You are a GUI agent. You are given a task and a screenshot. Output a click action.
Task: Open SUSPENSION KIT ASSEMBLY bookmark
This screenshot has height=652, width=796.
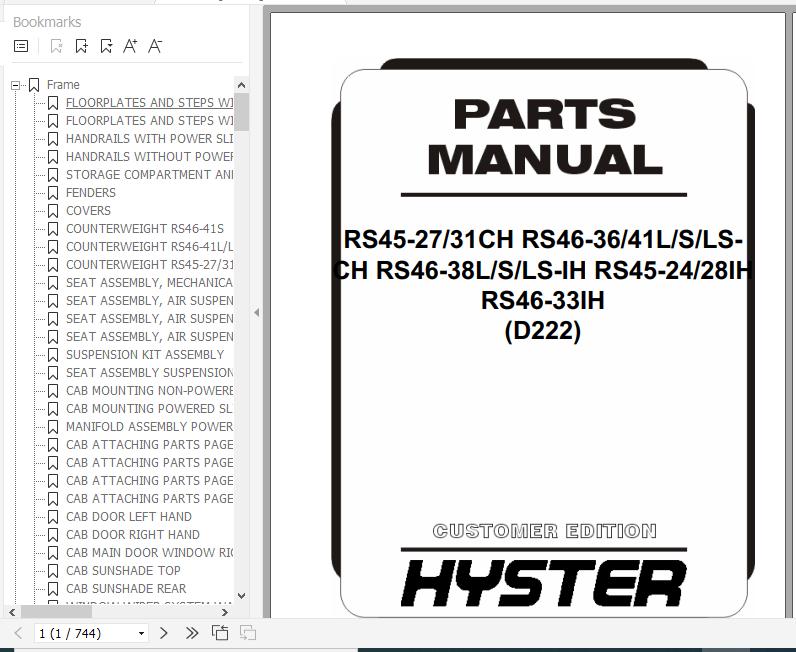(x=145, y=354)
